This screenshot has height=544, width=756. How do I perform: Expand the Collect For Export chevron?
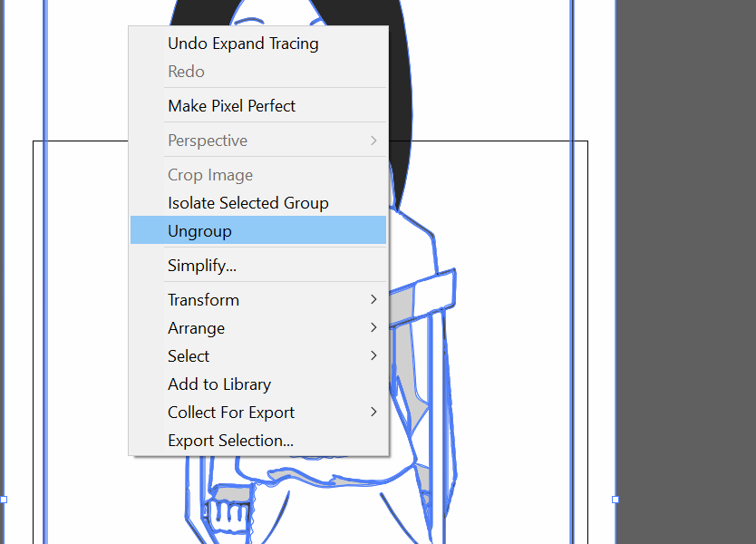point(373,412)
